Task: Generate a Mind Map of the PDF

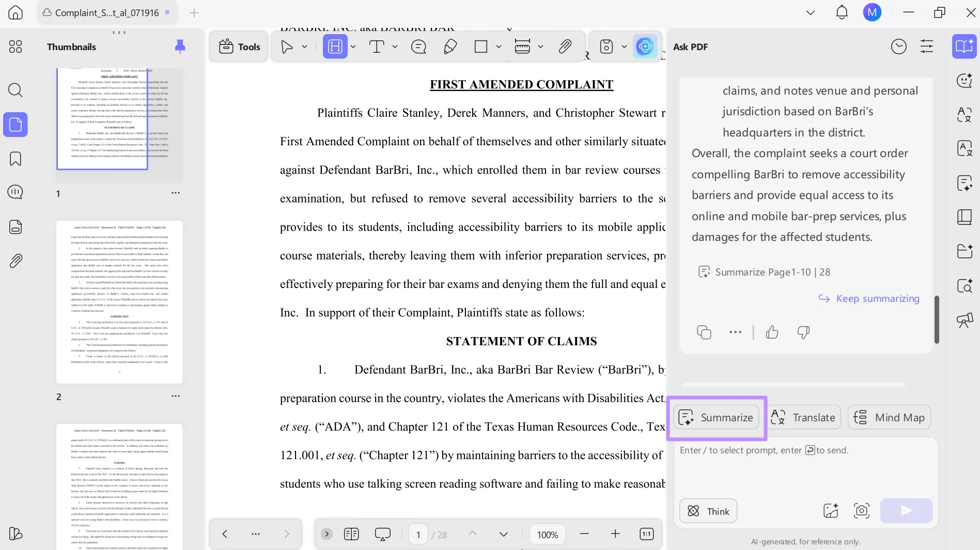Action: [889, 417]
